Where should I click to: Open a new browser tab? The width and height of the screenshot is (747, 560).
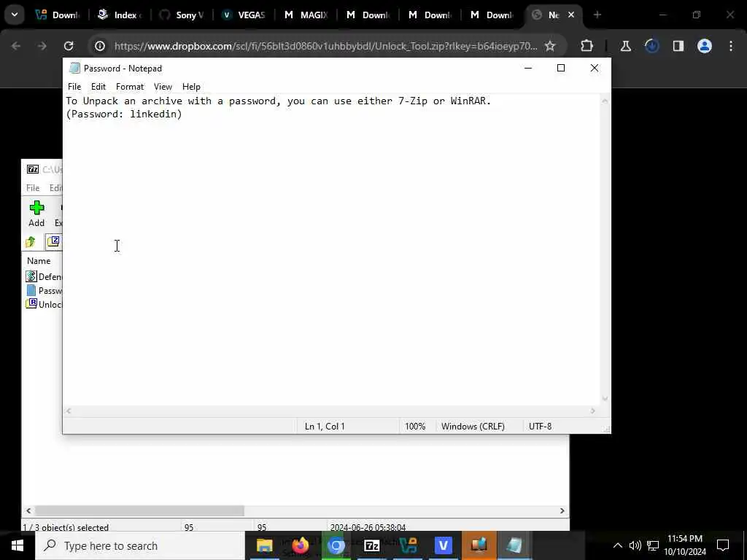pyautogui.click(x=597, y=15)
